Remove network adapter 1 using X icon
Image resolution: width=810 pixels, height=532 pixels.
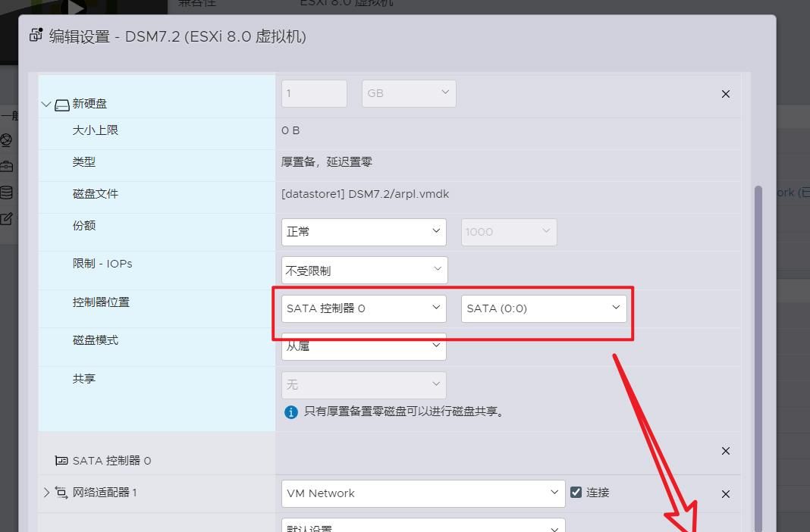tap(725, 494)
